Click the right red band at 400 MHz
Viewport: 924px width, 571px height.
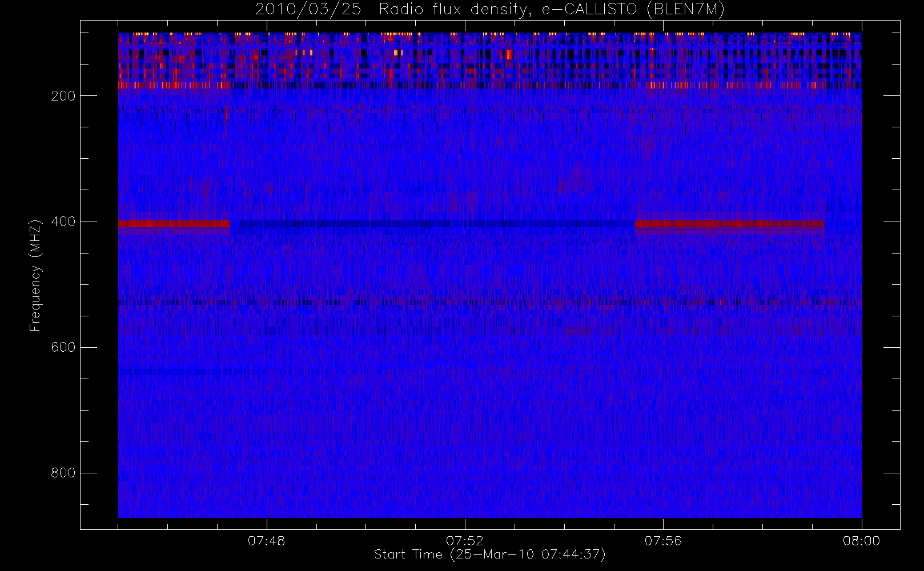(x=729, y=224)
